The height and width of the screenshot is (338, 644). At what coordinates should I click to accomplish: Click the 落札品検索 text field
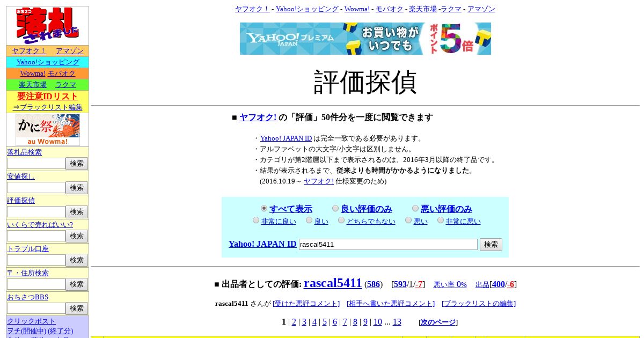tap(36, 164)
